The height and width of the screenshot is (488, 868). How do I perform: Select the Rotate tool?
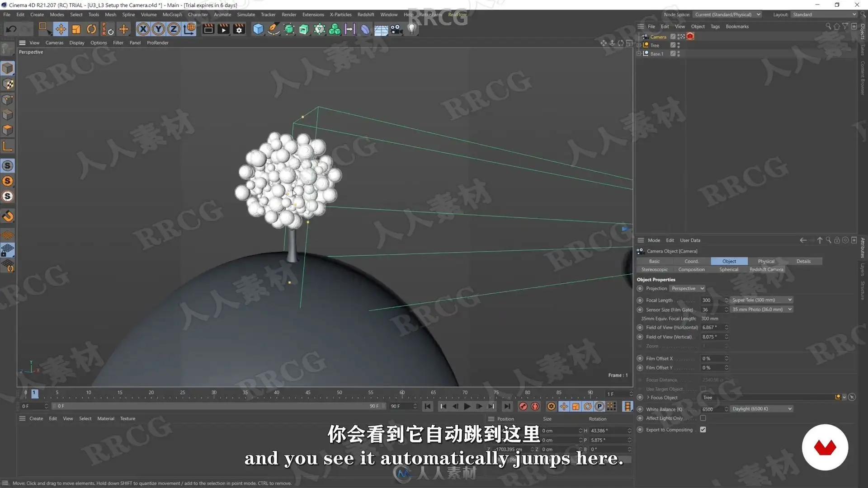click(x=91, y=29)
